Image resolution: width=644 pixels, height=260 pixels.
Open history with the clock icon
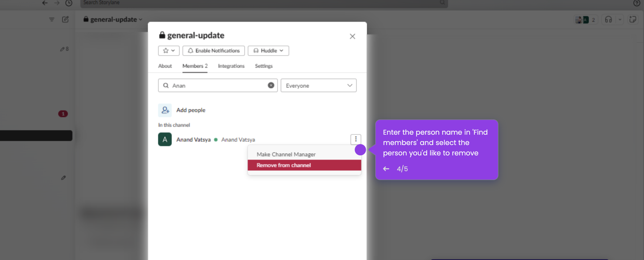pos(69,3)
